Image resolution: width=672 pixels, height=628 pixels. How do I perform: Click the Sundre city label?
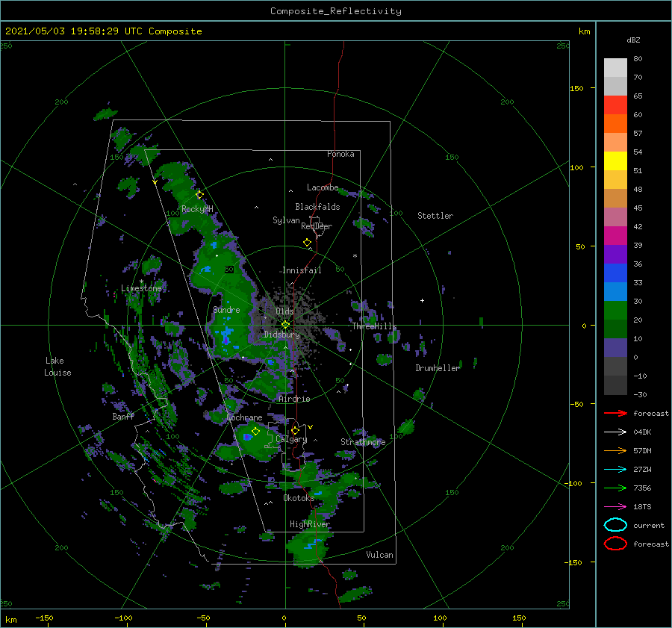point(226,309)
